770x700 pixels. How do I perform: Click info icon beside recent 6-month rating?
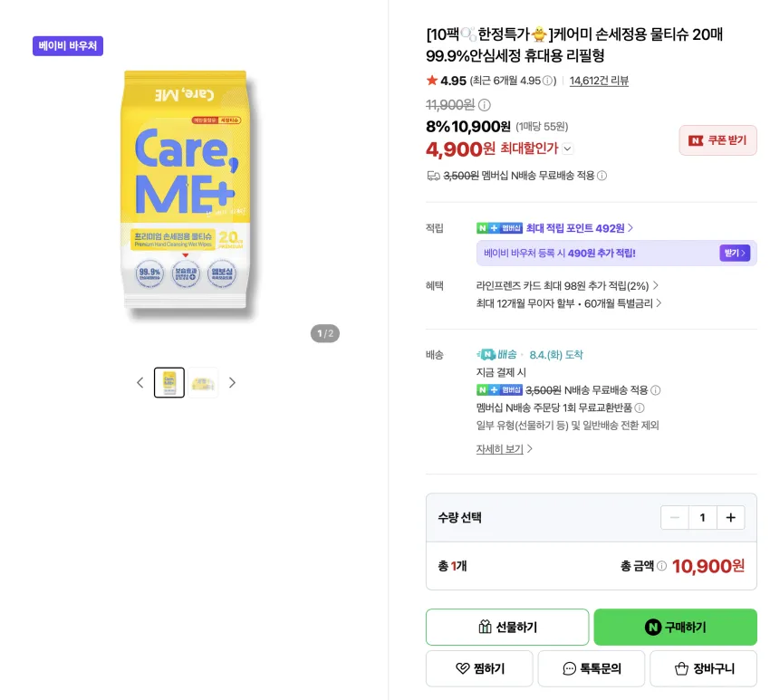[547, 81]
